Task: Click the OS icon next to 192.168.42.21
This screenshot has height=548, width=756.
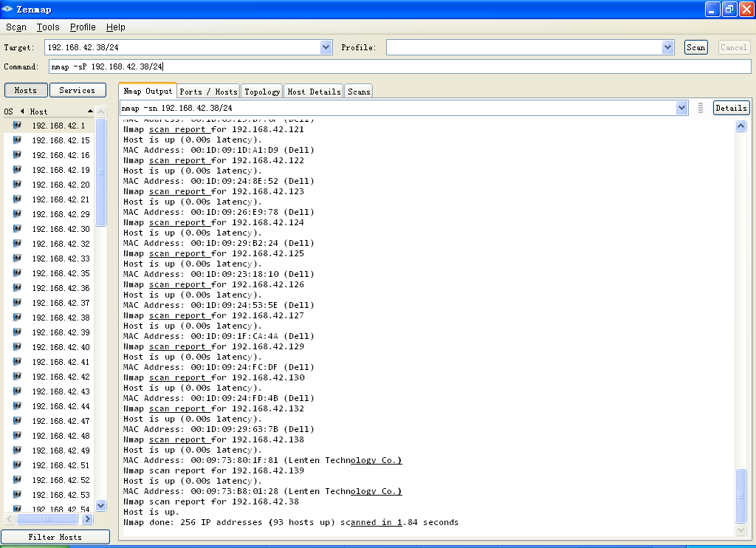Action: tap(17, 199)
